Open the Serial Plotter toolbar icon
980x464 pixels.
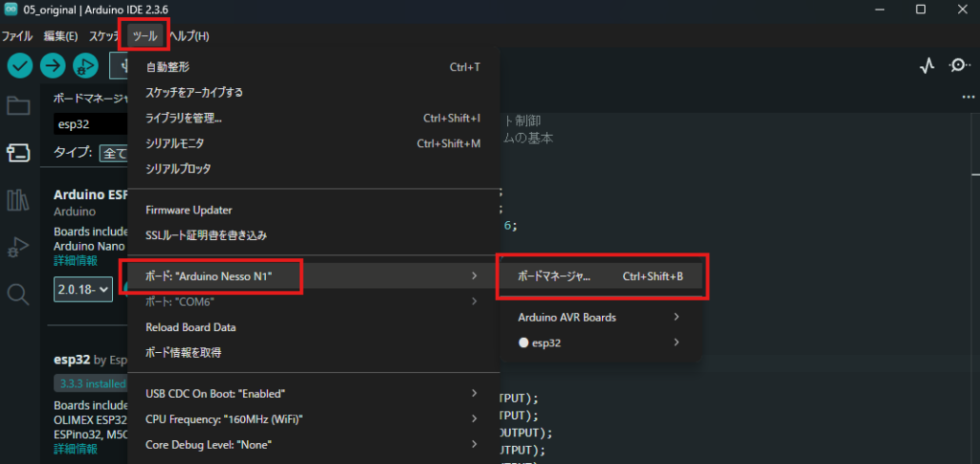[926, 65]
